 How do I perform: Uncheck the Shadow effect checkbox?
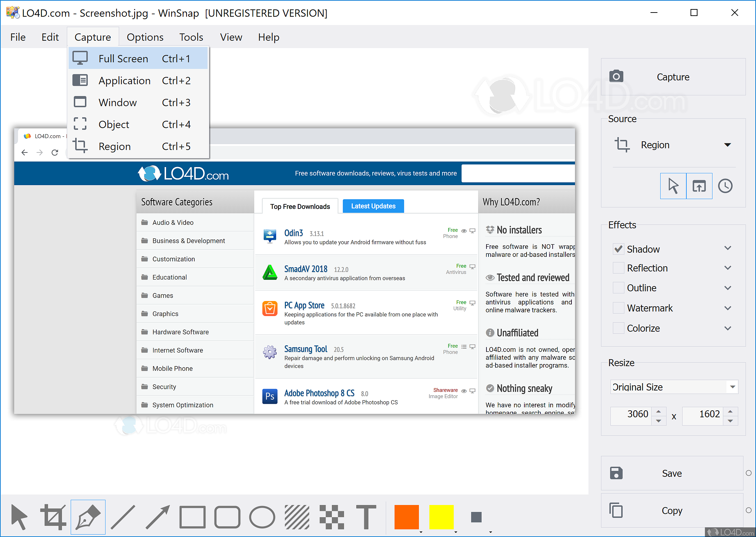click(618, 249)
